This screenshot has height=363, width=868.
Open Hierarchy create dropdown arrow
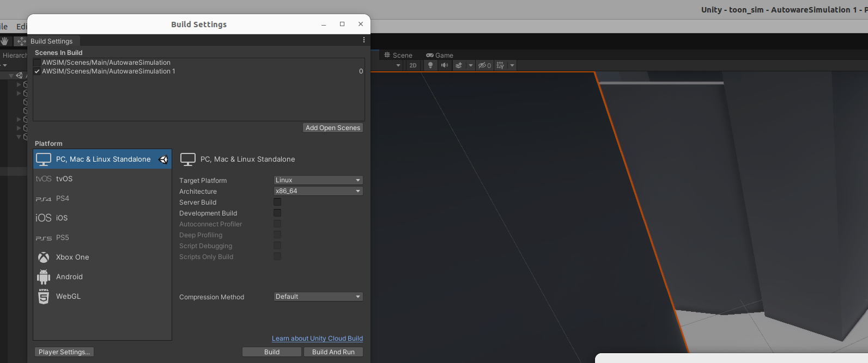coord(5,65)
